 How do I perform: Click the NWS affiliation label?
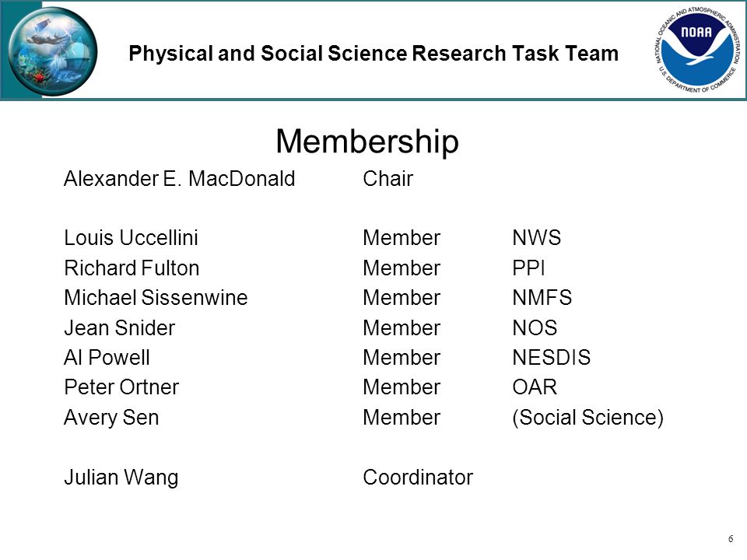tap(536, 238)
